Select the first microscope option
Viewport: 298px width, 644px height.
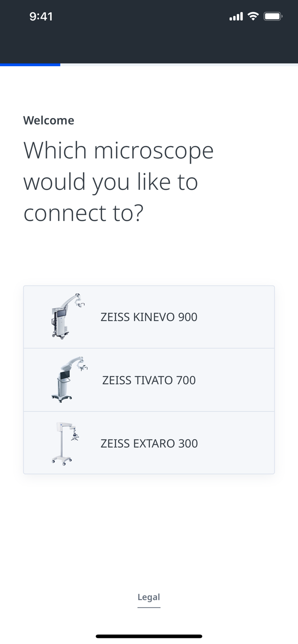149,316
